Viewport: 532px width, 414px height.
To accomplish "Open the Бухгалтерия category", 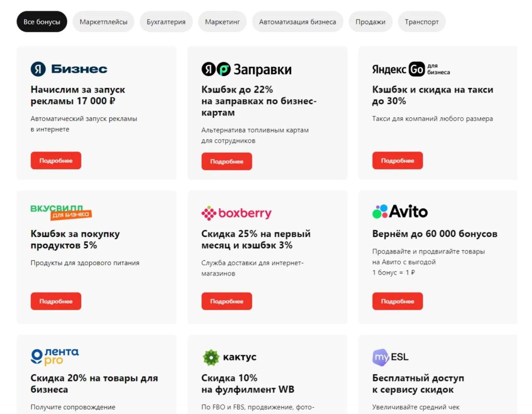I will (x=166, y=22).
